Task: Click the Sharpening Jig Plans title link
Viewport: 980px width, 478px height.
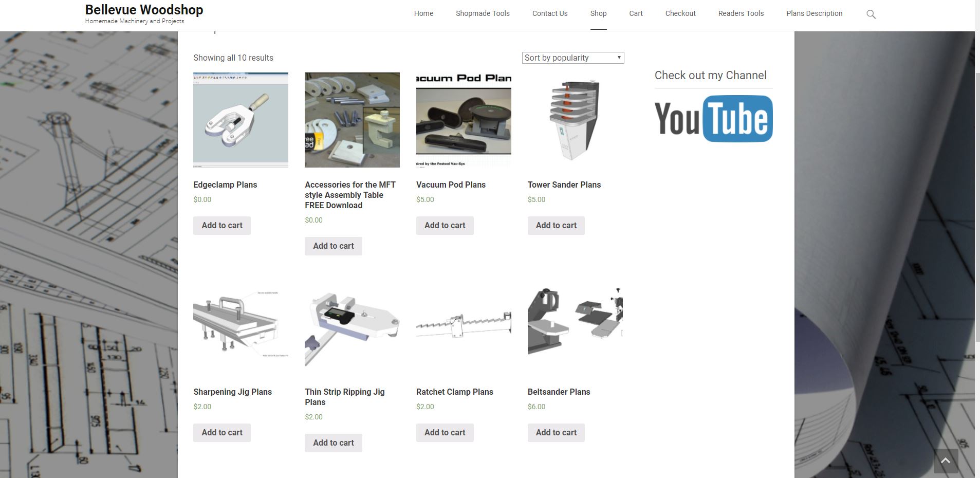Action: pyautogui.click(x=232, y=392)
